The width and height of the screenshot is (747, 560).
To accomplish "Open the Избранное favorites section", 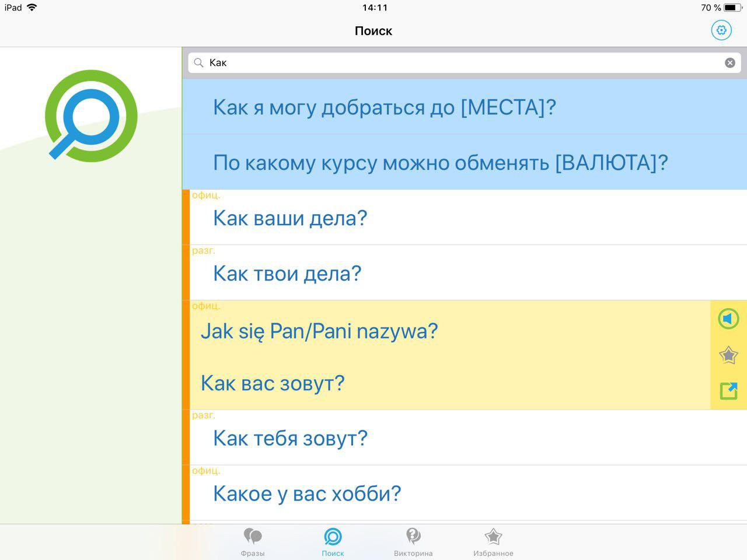I will pos(493,541).
